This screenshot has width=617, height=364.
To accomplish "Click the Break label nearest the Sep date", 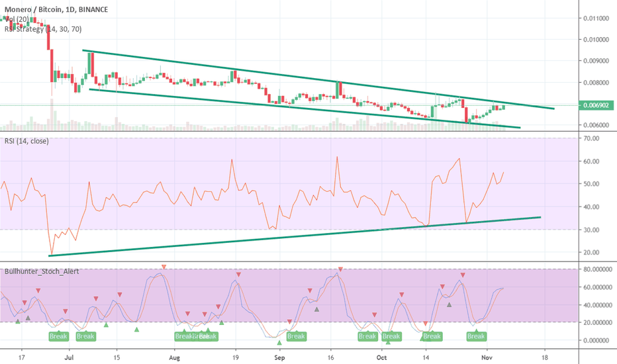I will point(296,336).
